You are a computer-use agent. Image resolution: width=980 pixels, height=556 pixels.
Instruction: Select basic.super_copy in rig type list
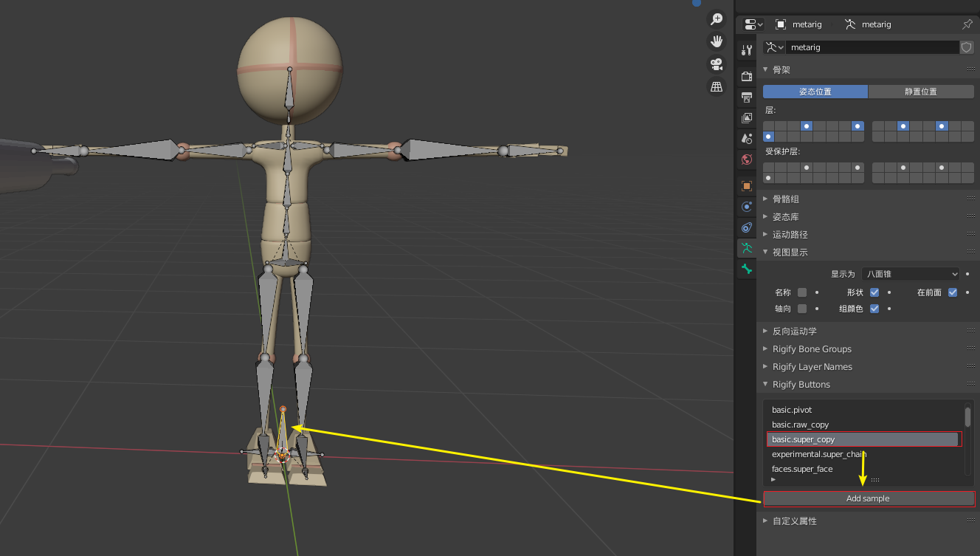[x=863, y=439]
